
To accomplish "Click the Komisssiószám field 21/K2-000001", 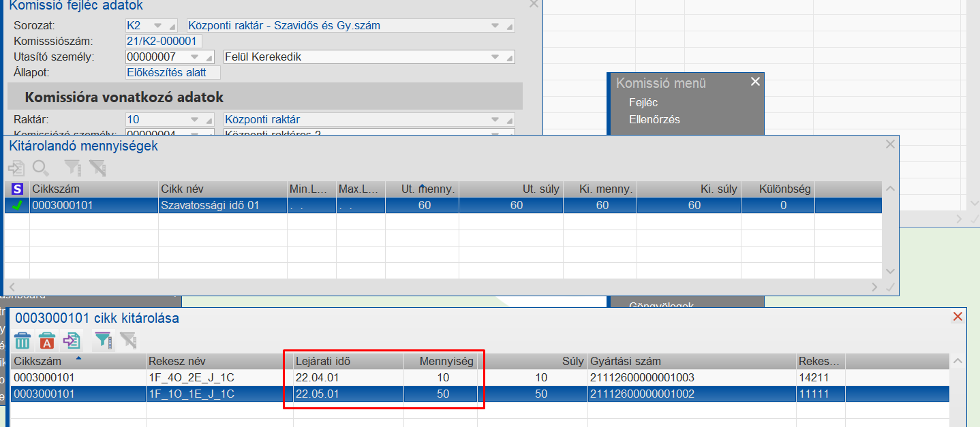I will click(164, 41).
